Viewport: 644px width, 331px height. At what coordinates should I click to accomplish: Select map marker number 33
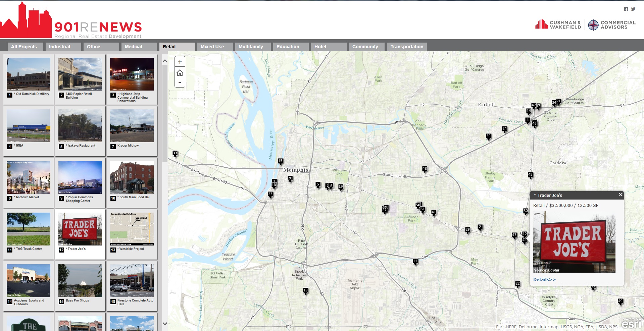tap(175, 154)
